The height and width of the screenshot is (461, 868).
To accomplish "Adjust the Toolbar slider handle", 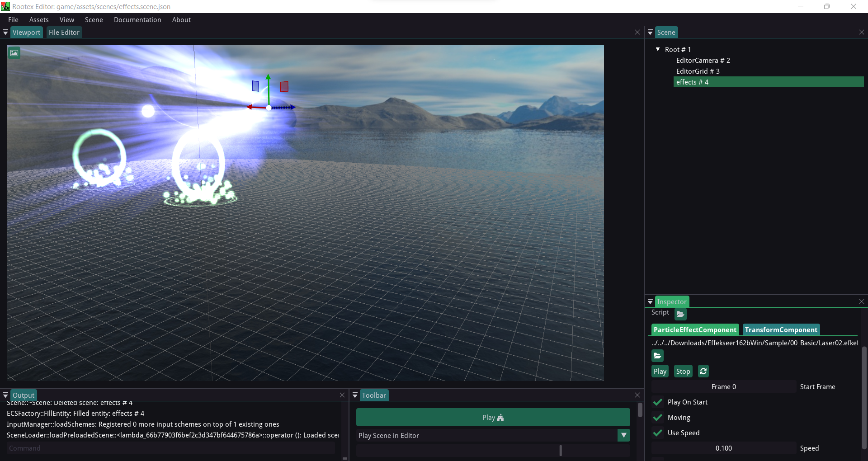I will pos(561,451).
